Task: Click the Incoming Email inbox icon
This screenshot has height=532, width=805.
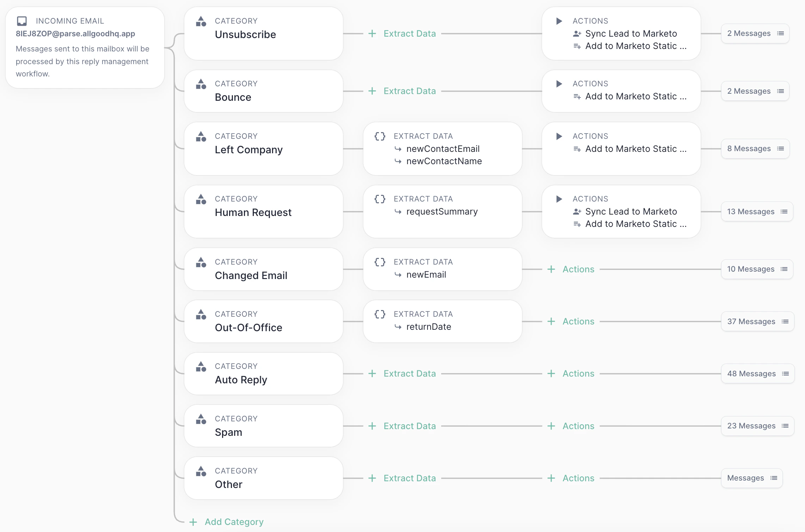Action: [x=22, y=21]
